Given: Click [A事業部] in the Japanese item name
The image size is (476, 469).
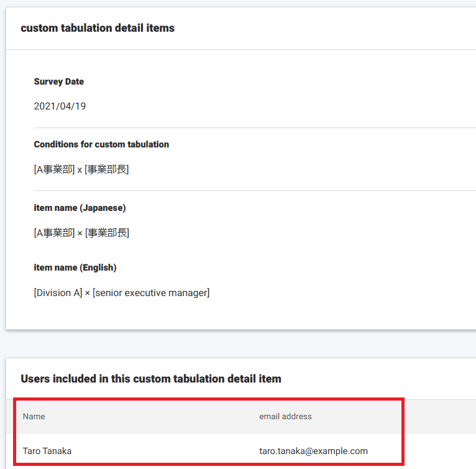Looking at the screenshot, I should [x=54, y=233].
